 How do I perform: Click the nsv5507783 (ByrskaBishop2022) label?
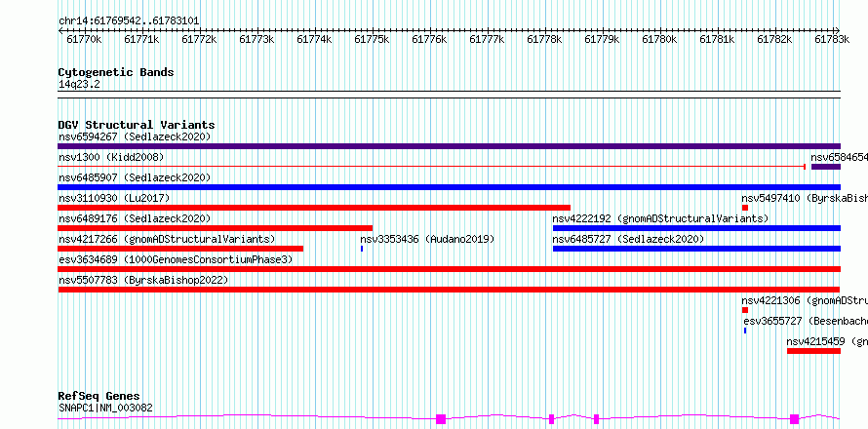click(143, 280)
